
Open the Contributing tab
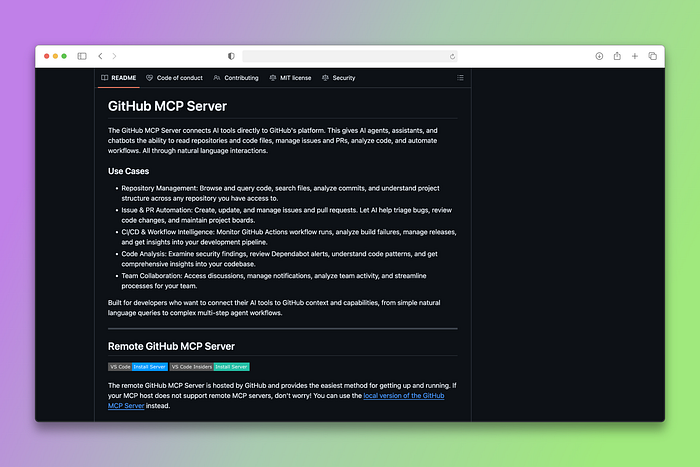pos(236,78)
